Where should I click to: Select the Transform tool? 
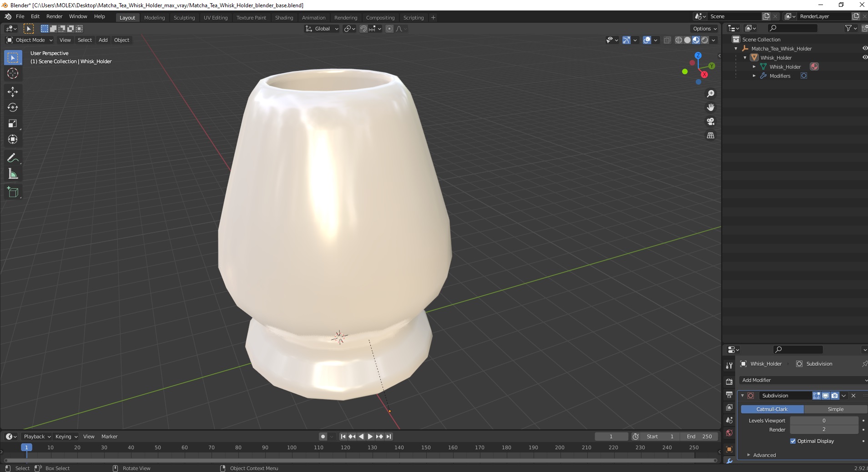[13, 139]
